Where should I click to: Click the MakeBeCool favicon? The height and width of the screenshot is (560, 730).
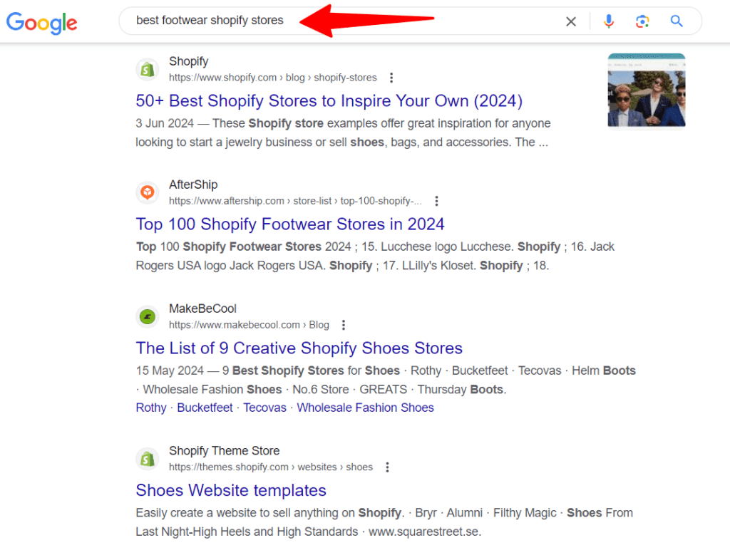coord(148,317)
